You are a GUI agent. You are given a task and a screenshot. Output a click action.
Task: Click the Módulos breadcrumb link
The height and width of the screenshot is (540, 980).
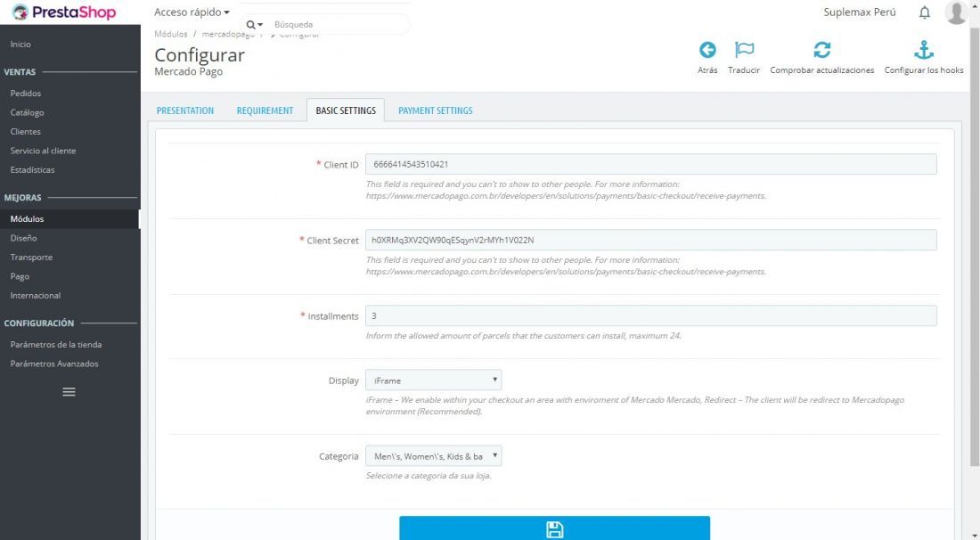171,34
